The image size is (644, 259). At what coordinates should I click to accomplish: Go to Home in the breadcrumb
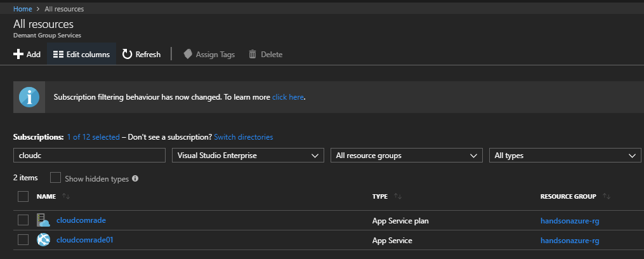pos(23,9)
